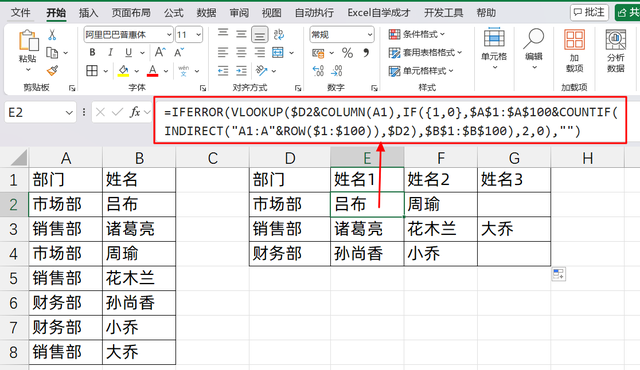Apply cell borders icon
The height and width of the screenshot is (370, 640).
click(92, 71)
